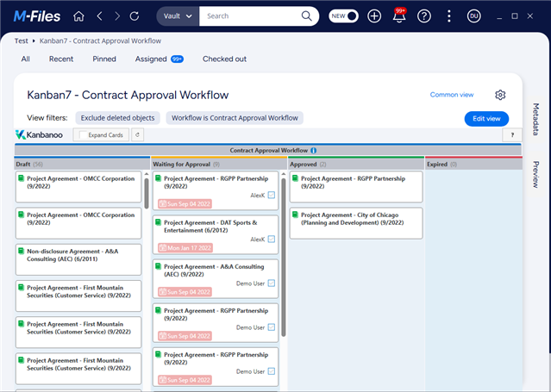Open the three-dot more options menu
The image size is (551, 392).
(448, 16)
